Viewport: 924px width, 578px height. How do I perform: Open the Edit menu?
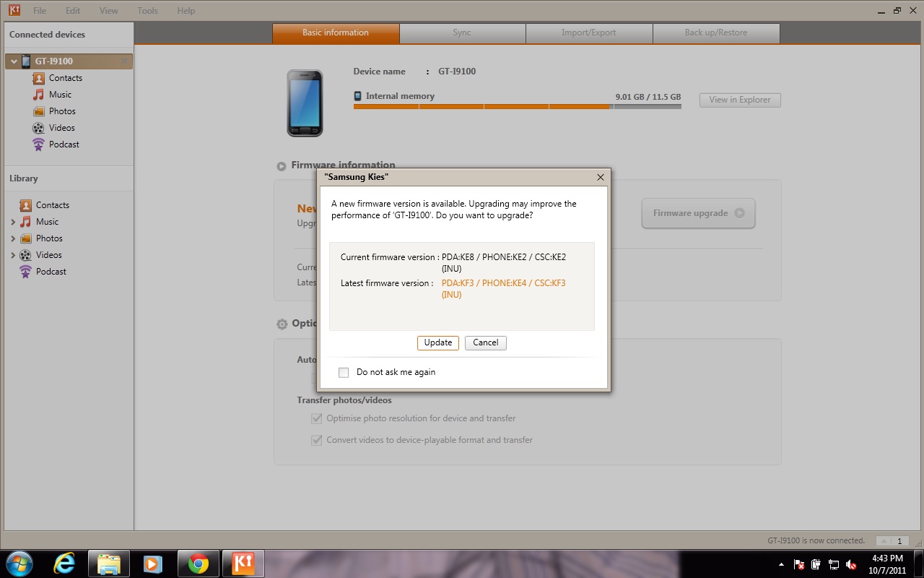pos(73,11)
